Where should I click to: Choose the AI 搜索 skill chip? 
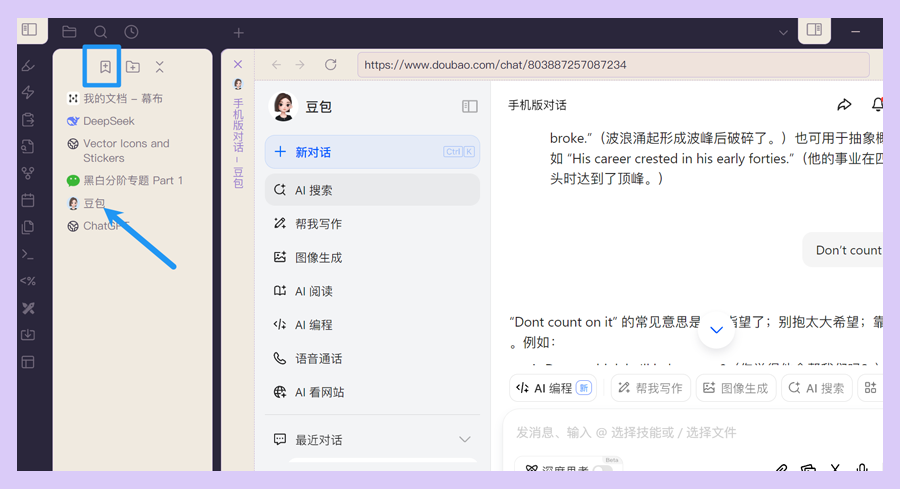816,389
